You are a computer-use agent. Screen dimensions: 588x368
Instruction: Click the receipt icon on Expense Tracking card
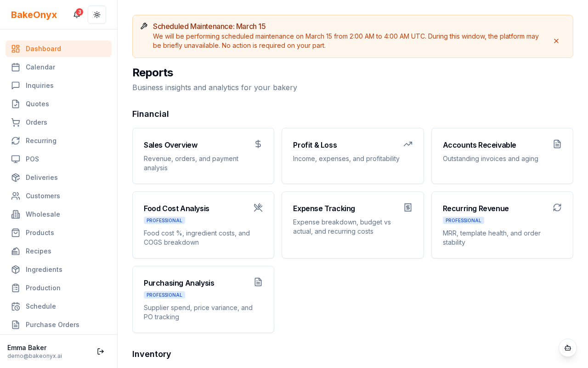click(x=408, y=207)
